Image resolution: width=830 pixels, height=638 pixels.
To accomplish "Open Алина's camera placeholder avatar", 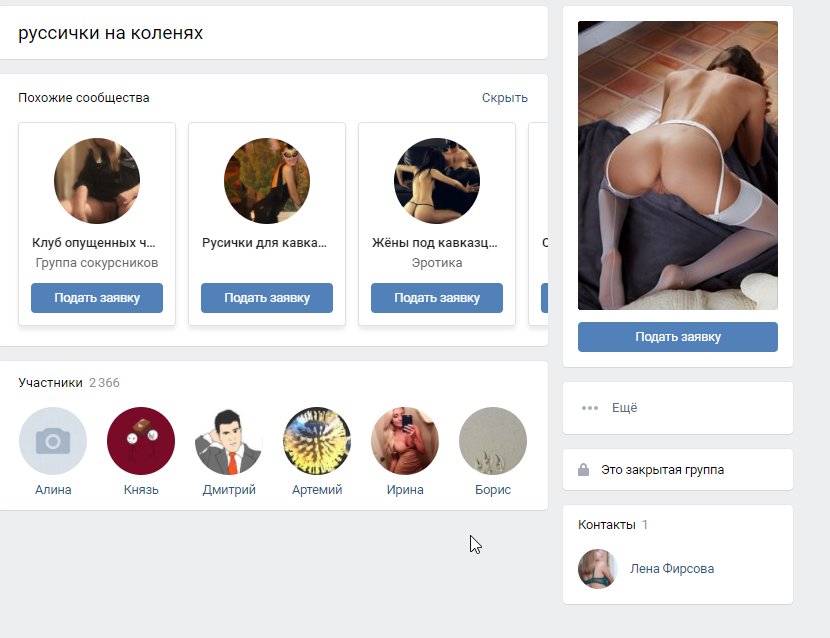I will coord(53,441).
